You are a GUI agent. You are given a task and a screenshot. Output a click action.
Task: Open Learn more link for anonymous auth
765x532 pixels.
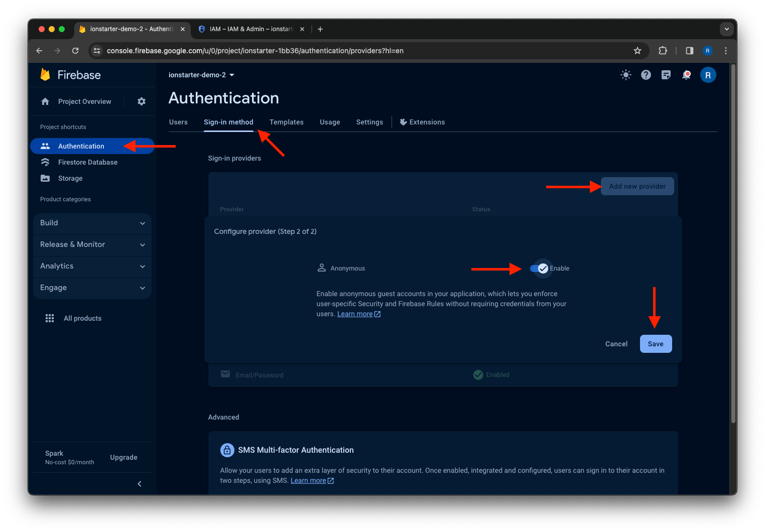coord(359,314)
